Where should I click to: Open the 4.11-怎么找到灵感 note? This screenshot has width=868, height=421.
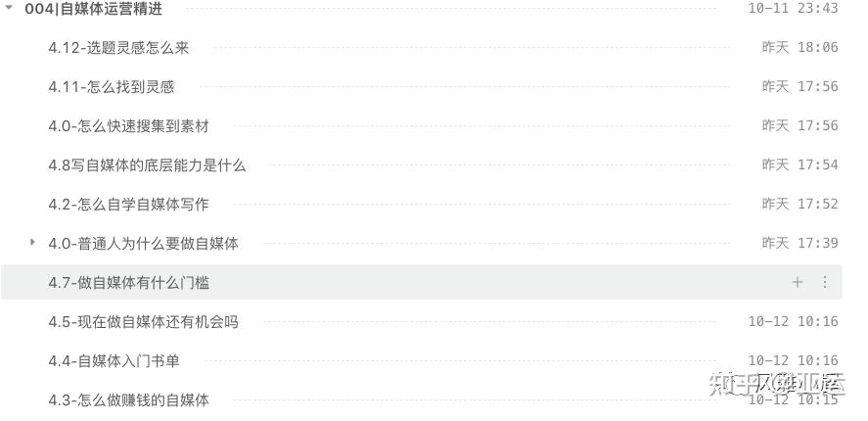[112, 86]
